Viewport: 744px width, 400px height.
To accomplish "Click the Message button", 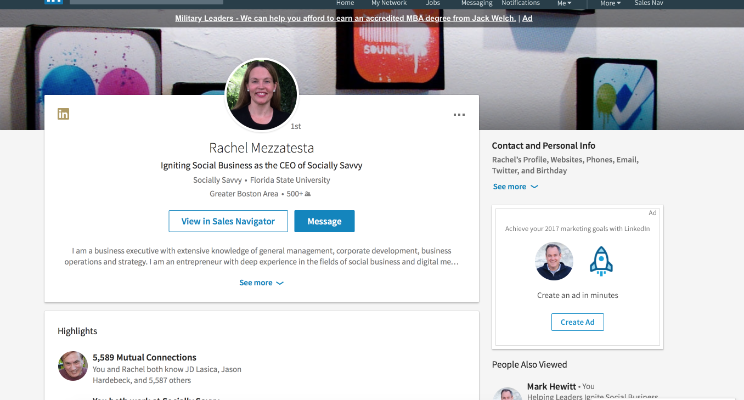I will tap(324, 221).
